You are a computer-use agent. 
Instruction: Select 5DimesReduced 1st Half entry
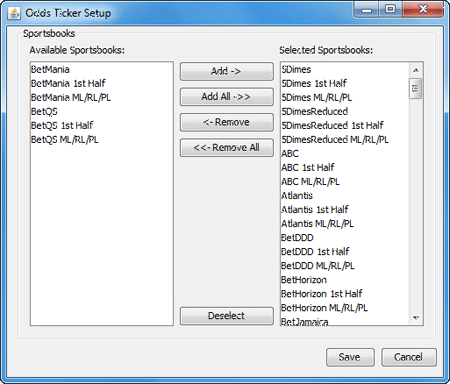pyautogui.click(x=345, y=125)
